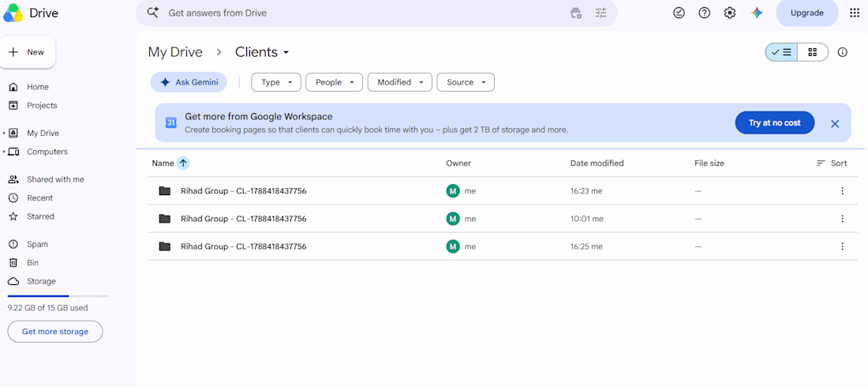Open the Help question mark icon

click(x=704, y=13)
